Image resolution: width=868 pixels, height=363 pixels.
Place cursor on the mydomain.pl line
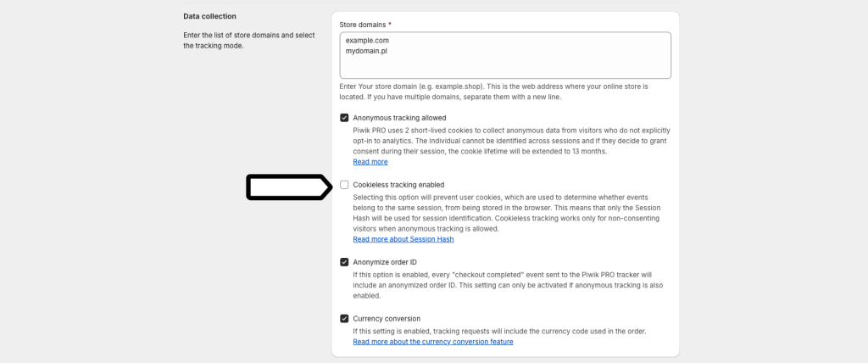point(366,51)
